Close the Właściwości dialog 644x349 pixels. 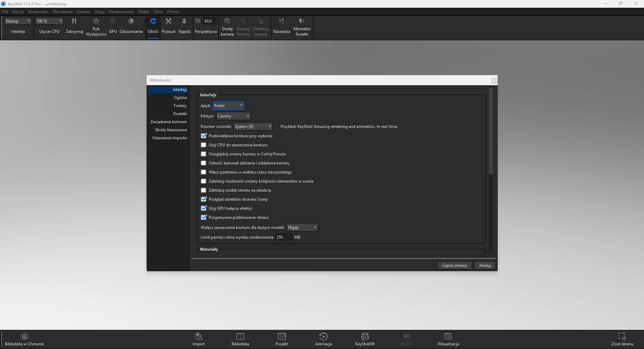(494, 81)
